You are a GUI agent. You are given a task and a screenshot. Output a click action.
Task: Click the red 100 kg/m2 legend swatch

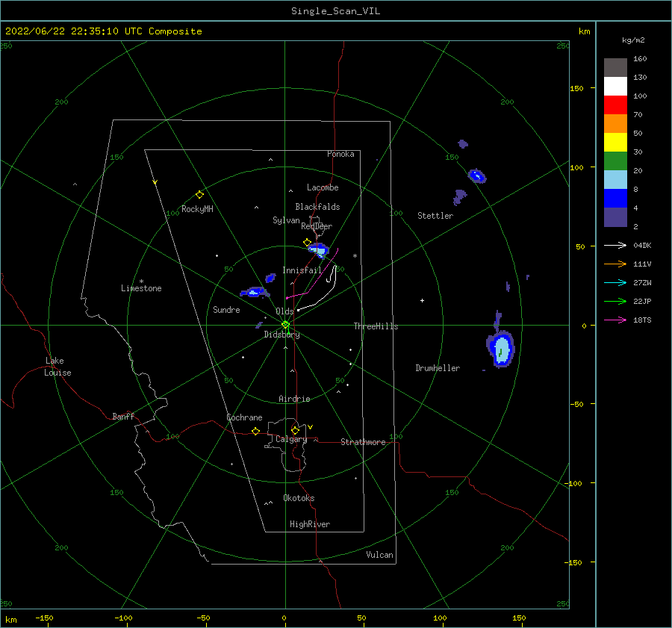coord(615,105)
